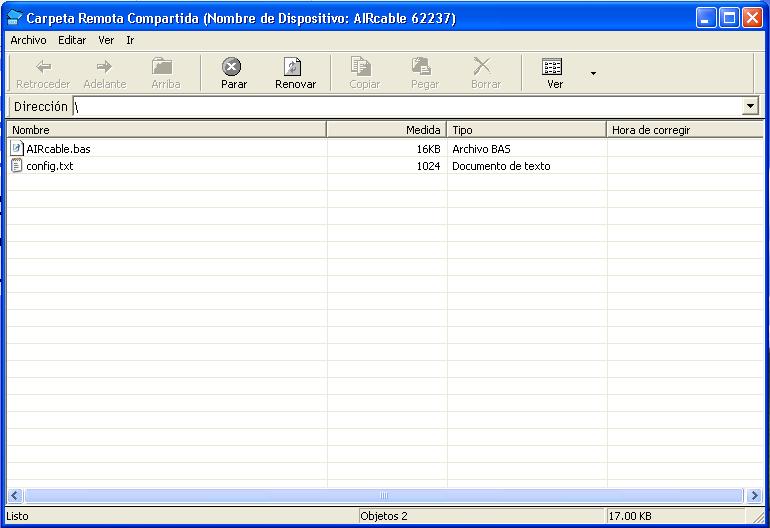This screenshot has height=528, width=770.
Task: Sort by Hora de corregir column header
Action: pos(685,130)
